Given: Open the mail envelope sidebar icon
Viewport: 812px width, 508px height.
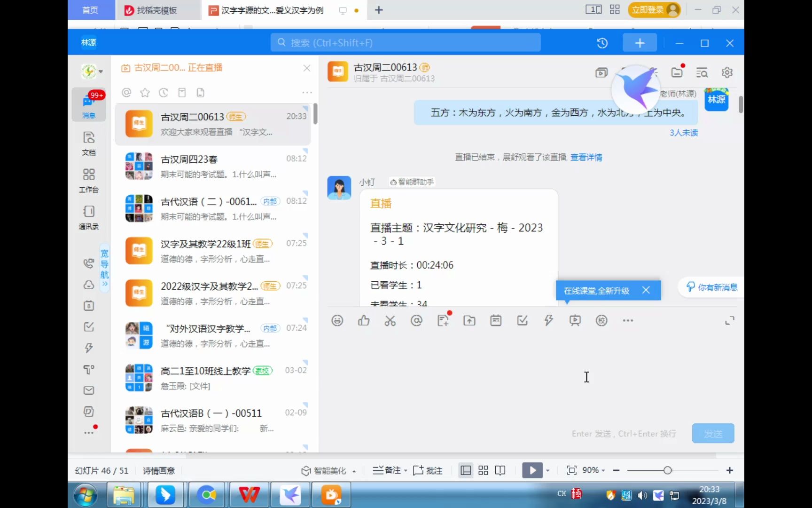Looking at the screenshot, I should click(88, 390).
